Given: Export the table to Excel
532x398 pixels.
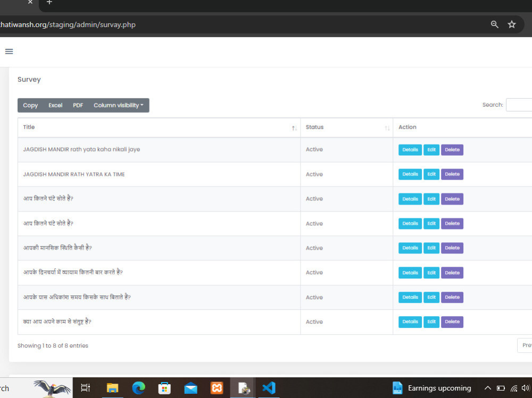Looking at the screenshot, I should (55, 105).
